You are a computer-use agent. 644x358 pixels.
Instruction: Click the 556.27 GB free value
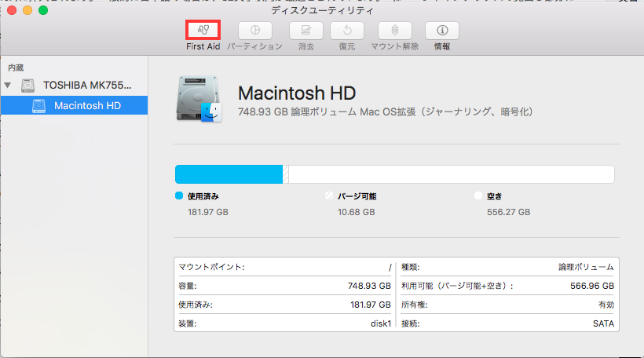pos(508,212)
